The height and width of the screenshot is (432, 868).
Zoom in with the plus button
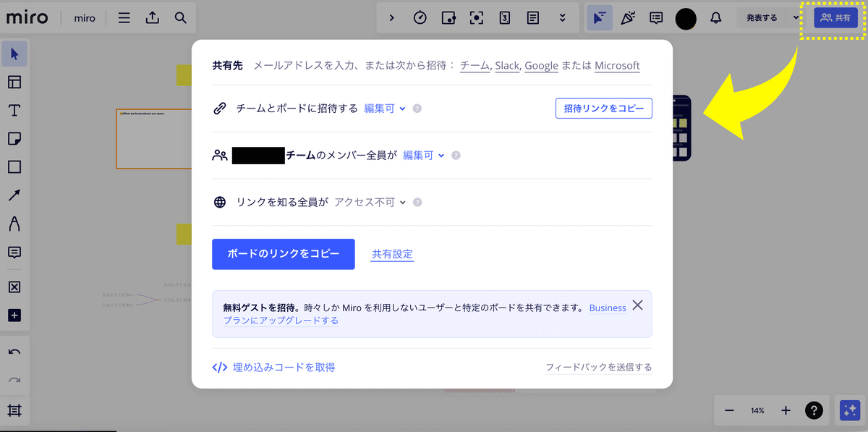click(x=786, y=410)
